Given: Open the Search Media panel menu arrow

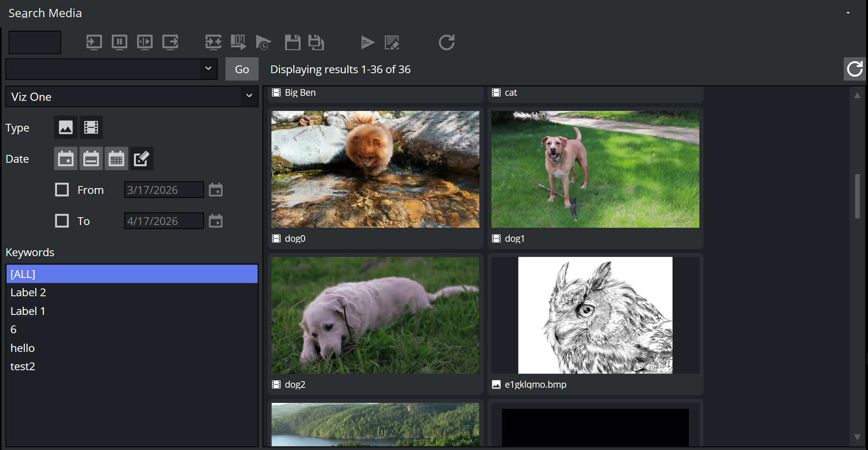Looking at the screenshot, I should tap(848, 13).
